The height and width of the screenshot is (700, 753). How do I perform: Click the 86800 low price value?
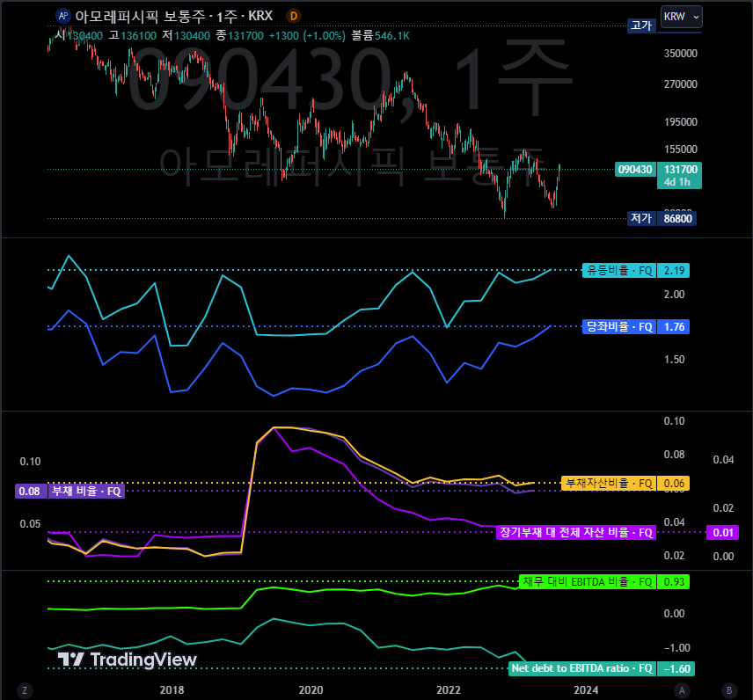point(677,218)
